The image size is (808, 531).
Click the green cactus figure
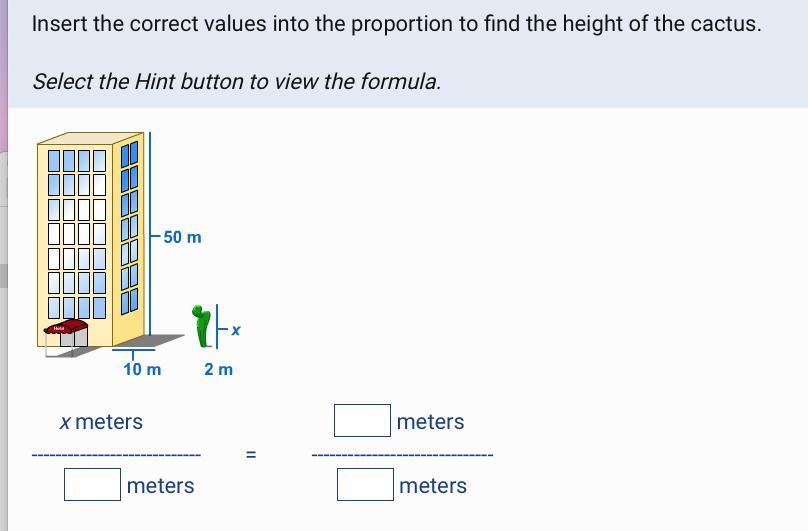(203, 322)
